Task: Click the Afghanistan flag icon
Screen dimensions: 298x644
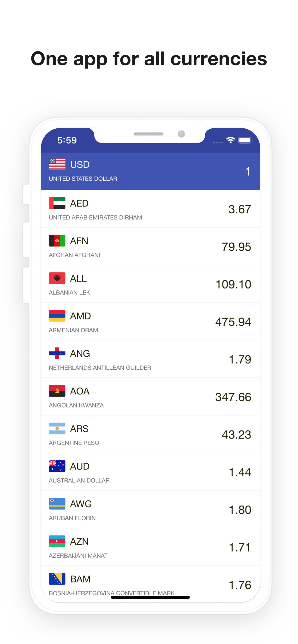Action: pyautogui.click(x=57, y=241)
